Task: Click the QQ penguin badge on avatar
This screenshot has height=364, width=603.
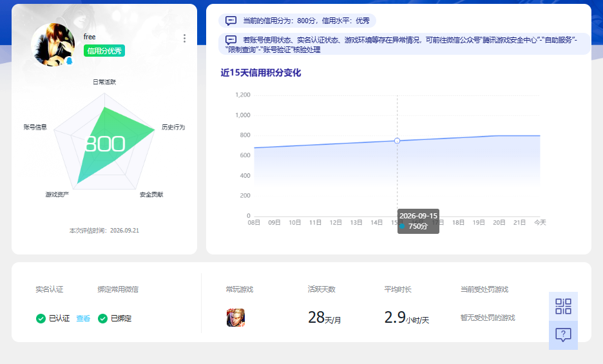Action: click(69, 61)
